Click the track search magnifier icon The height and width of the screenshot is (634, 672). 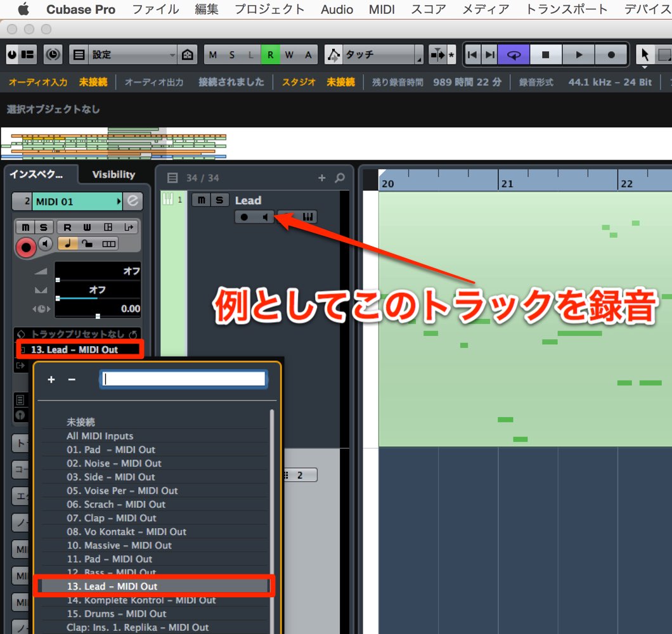tap(339, 178)
